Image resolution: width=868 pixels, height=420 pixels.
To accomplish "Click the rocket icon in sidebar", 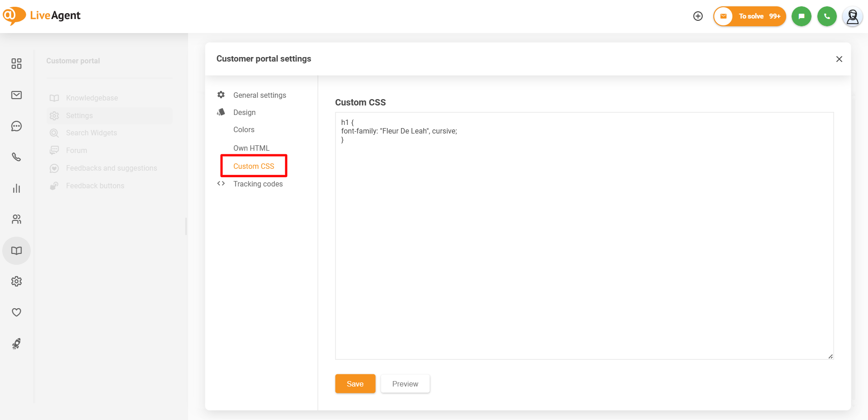I will [16, 344].
